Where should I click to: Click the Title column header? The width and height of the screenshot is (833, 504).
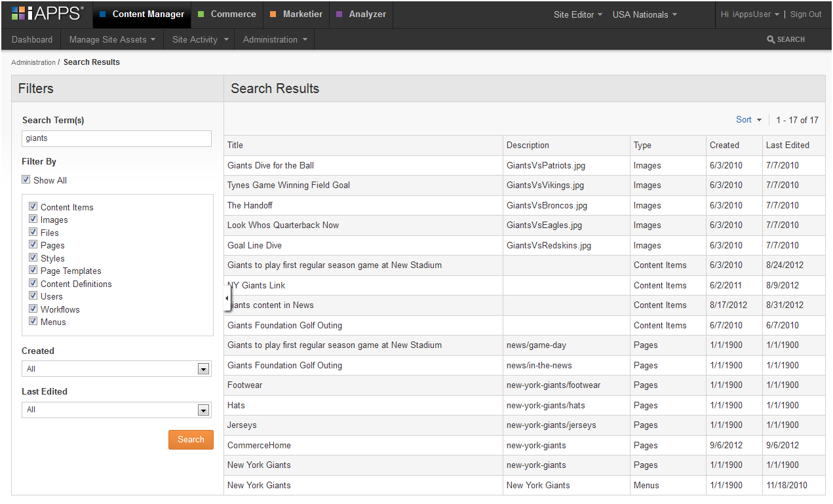click(364, 145)
